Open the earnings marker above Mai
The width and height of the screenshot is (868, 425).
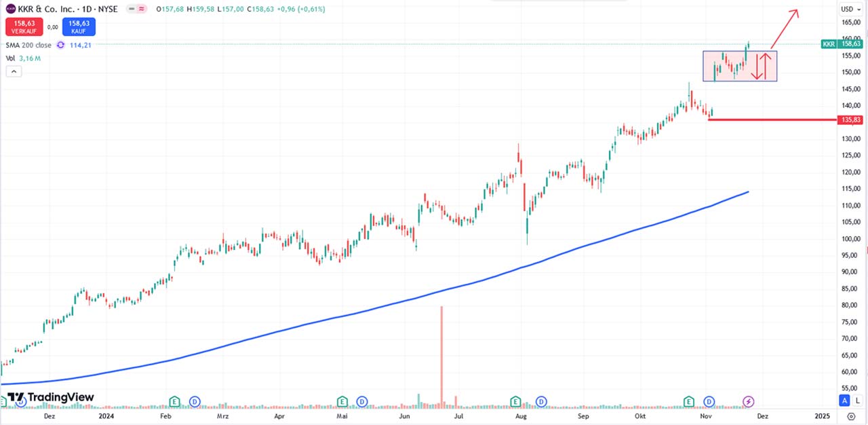coord(342,401)
